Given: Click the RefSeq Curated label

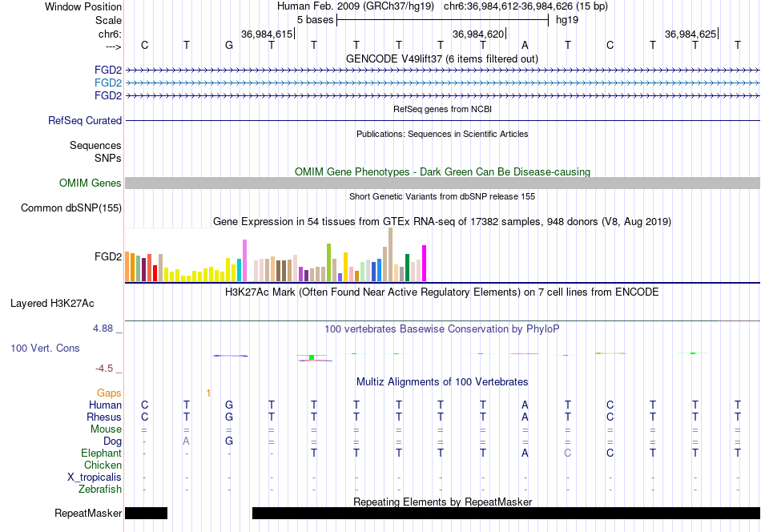Looking at the screenshot, I should pos(84,120).
